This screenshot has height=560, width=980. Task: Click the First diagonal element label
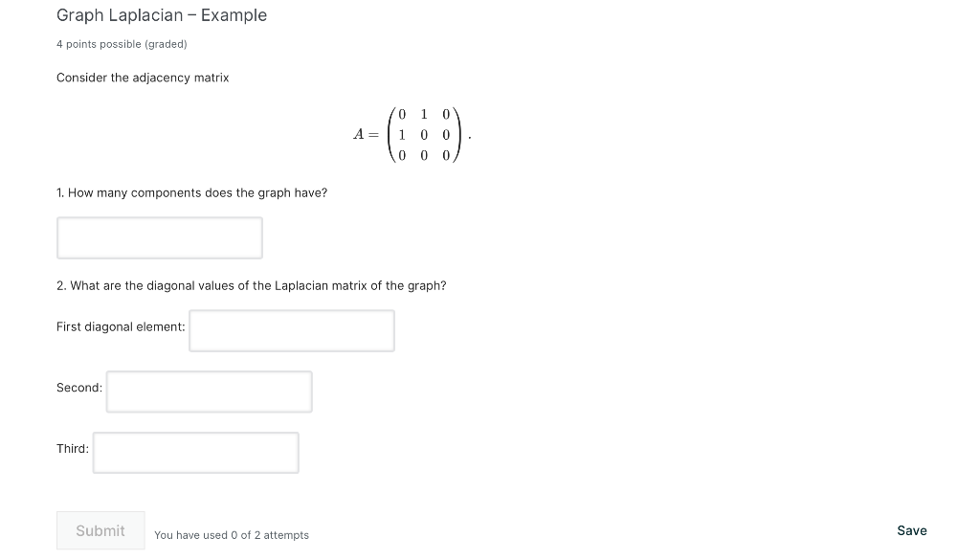120,326
